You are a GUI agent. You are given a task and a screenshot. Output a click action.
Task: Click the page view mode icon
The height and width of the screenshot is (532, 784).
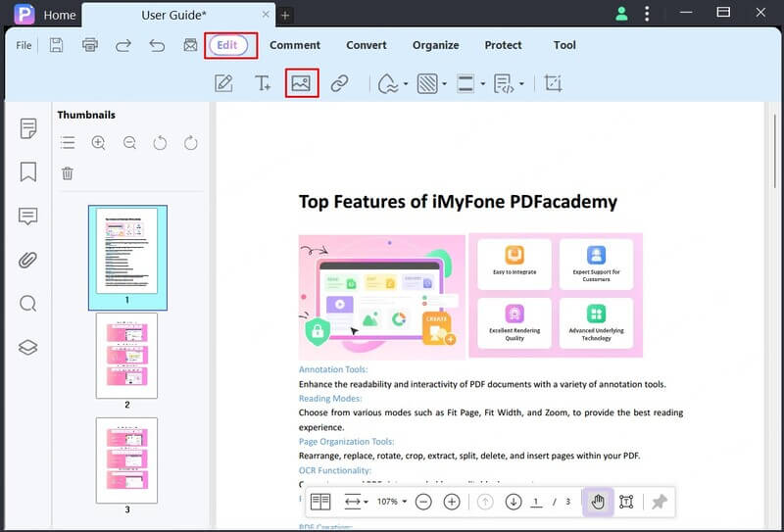tap(320, 502)
